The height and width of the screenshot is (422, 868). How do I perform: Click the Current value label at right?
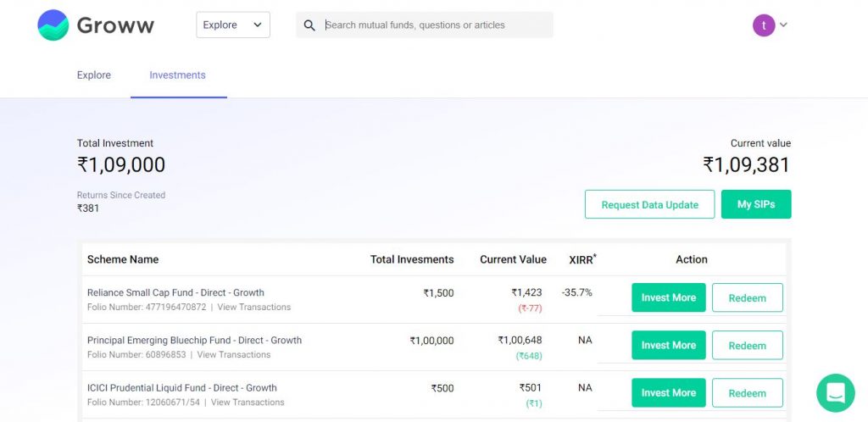760,143
